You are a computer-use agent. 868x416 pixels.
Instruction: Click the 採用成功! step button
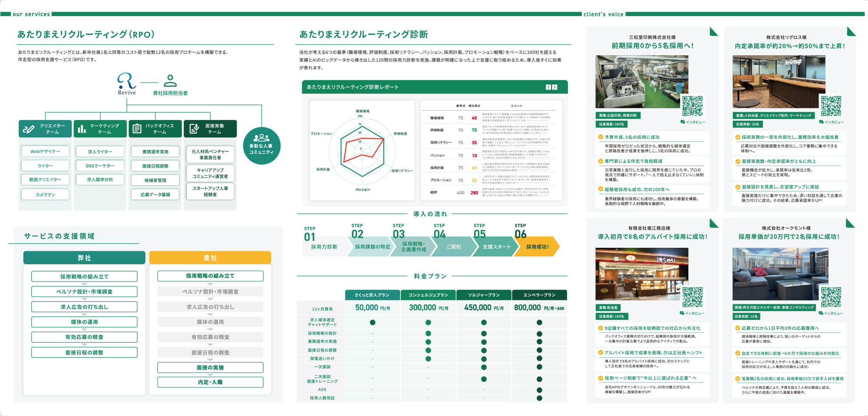(x=537, y=246)
